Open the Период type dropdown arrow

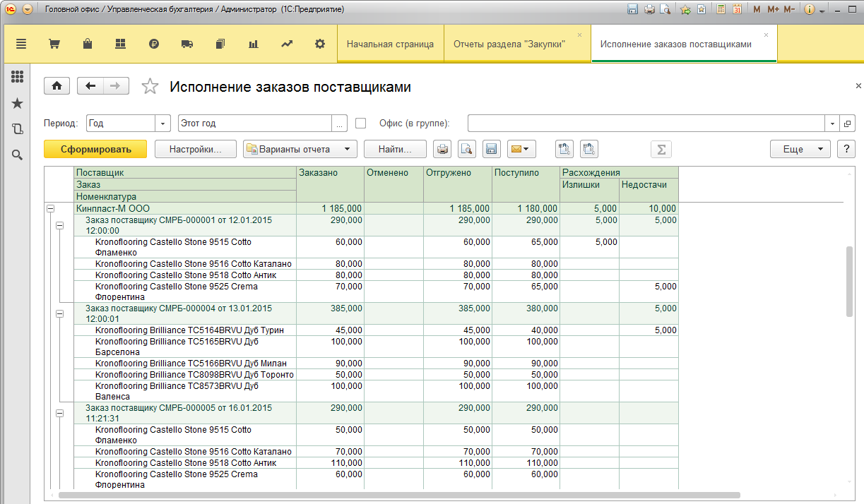164,123
